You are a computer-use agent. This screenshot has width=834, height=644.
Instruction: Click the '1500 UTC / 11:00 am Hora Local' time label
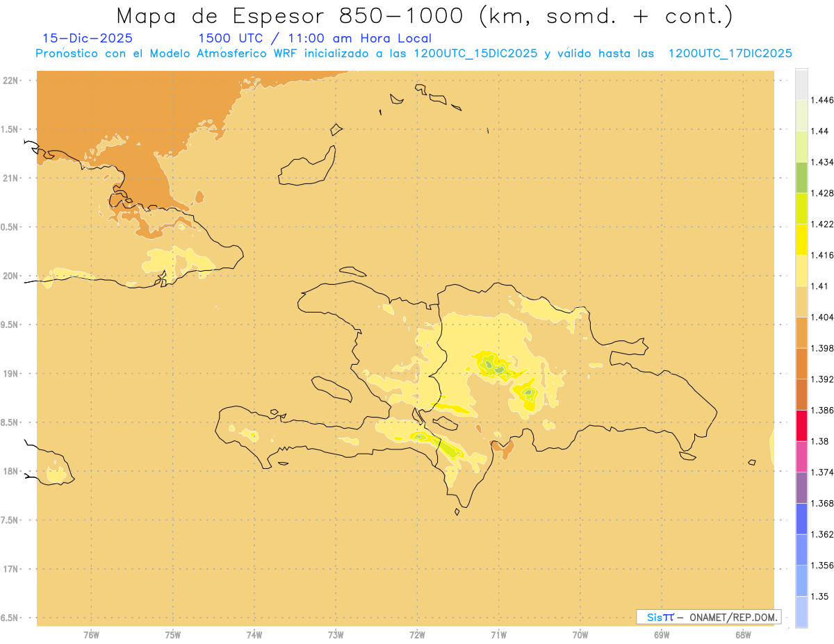[x=315, y=38]
